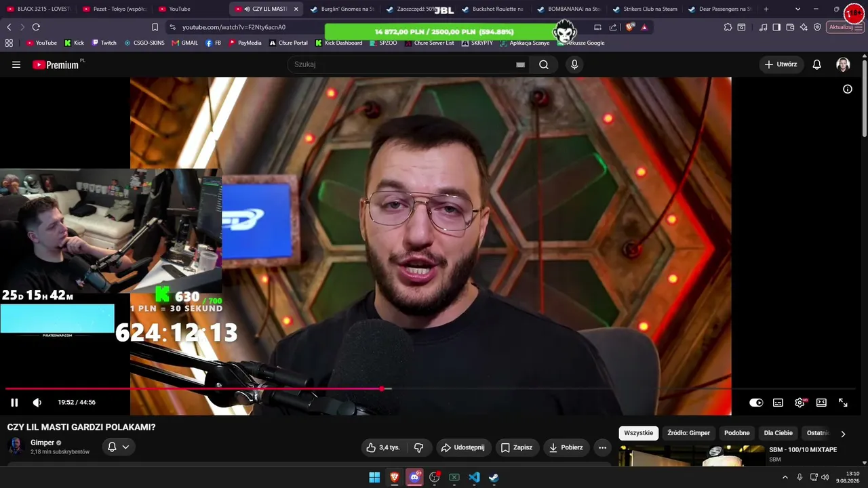Viewport: 868px width, 488px height.
Task: Open the Windows Start menu
Action: pos(374,477)
